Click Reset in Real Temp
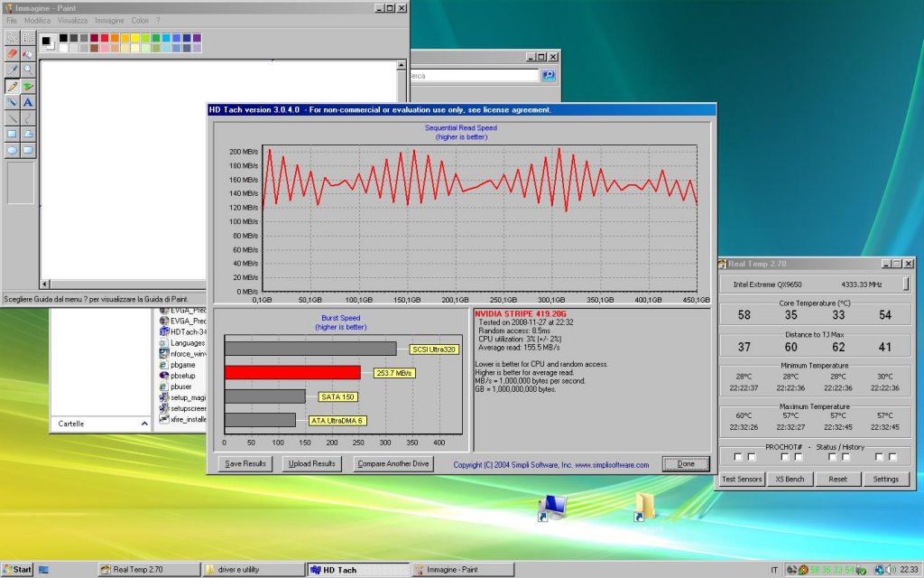The height and width of the screenshot is (578, 924). click(x=837, y=479)
